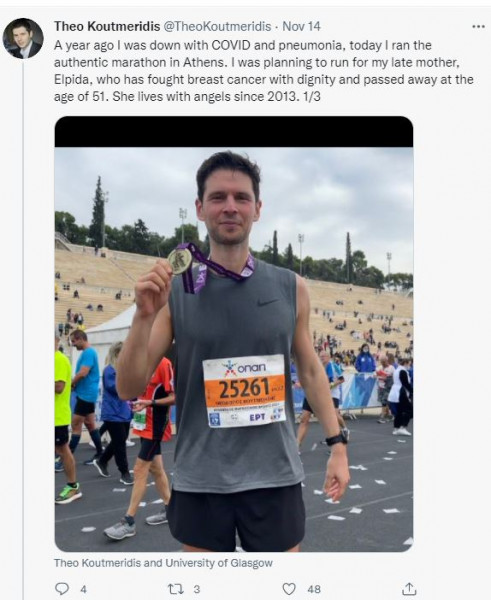The image size is (491, 600).
Task: Open the Nov 14 timestamp permalink
Action: 301,26
